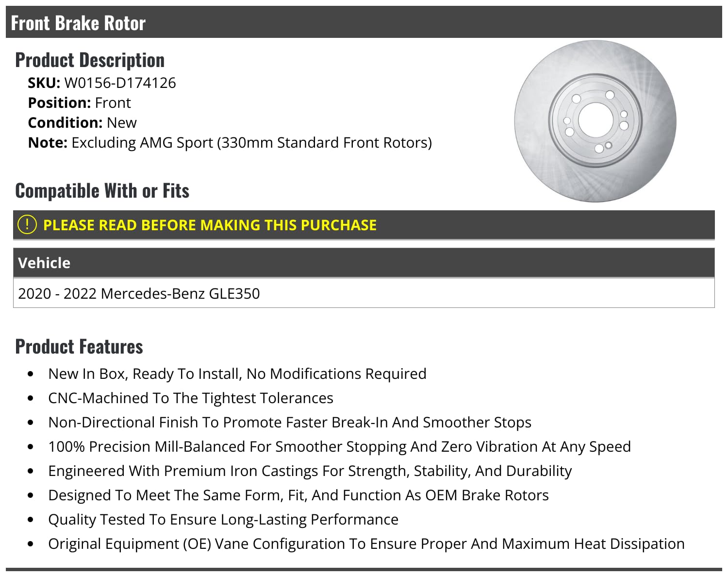The image size is (728, 577).
Task: Click the Precision Mill-Balanced feature line
Action: [x=339, y=447]
